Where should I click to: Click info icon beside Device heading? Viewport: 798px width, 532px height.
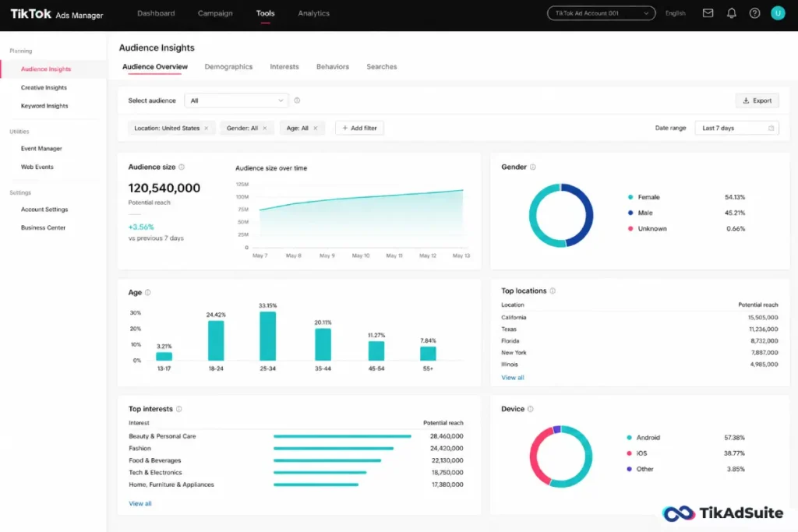pyautogui.click(x=530, y=409)
